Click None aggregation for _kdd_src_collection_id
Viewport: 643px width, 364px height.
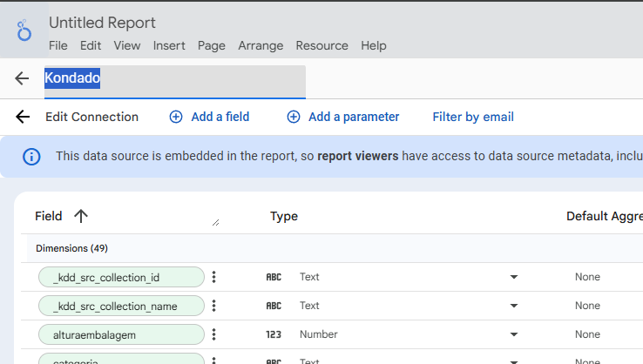point(587,277)
